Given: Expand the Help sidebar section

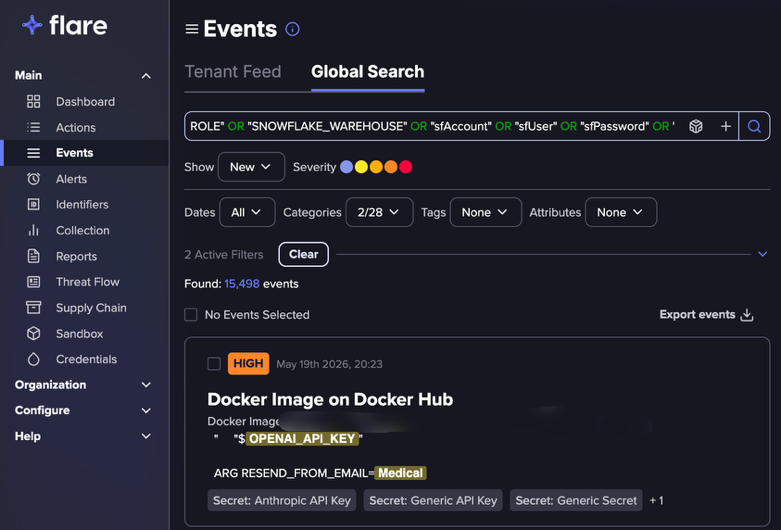Looking at the screenshot, I should (146, 436).
